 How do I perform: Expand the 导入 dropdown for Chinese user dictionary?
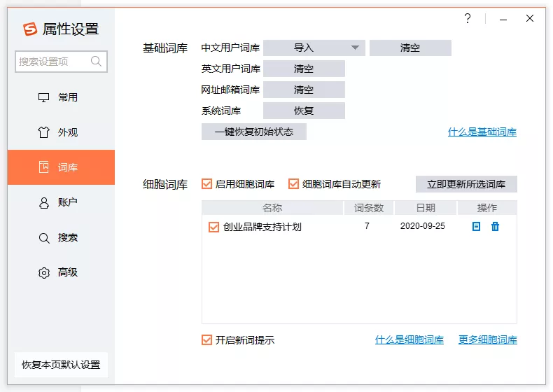click(x=355, y=48)
